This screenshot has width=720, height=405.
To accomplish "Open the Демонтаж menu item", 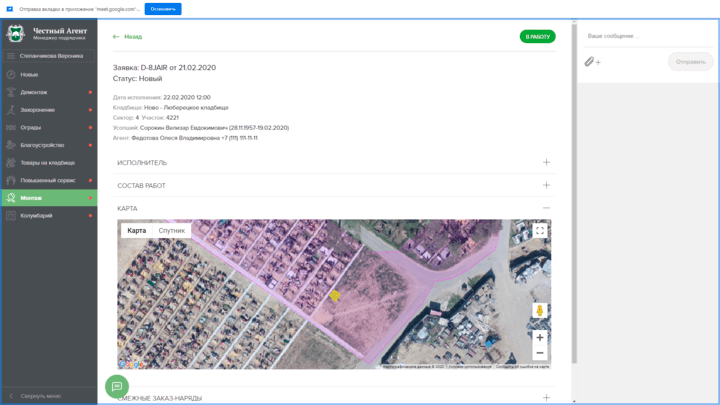I will pos(49,92).
